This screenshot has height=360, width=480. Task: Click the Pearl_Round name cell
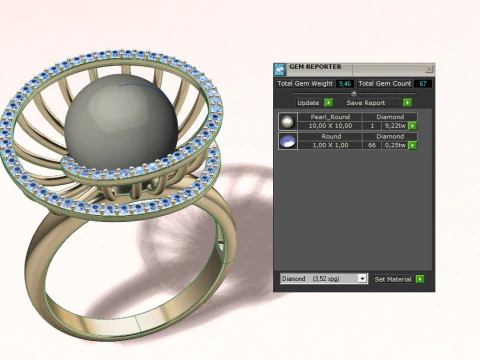[x=330, y=117]
